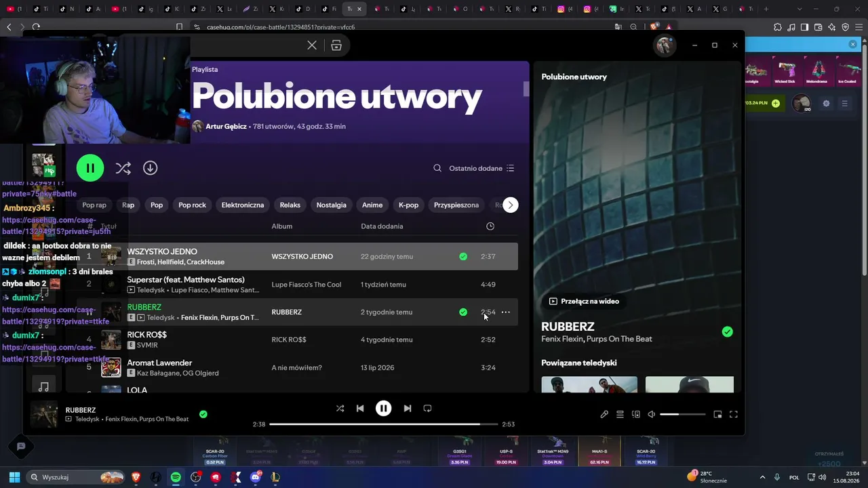Image resolution: width=868 pixels, height=488 pixels.
Task: Choose the Elektroniczna filter chip
Action: pos(243,205)
